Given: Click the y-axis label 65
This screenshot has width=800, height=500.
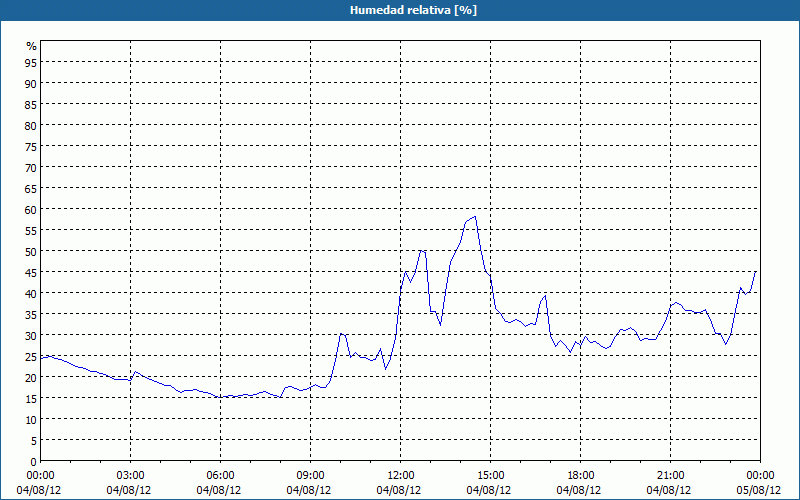Looking at the screenshot, I should (31, 188).
